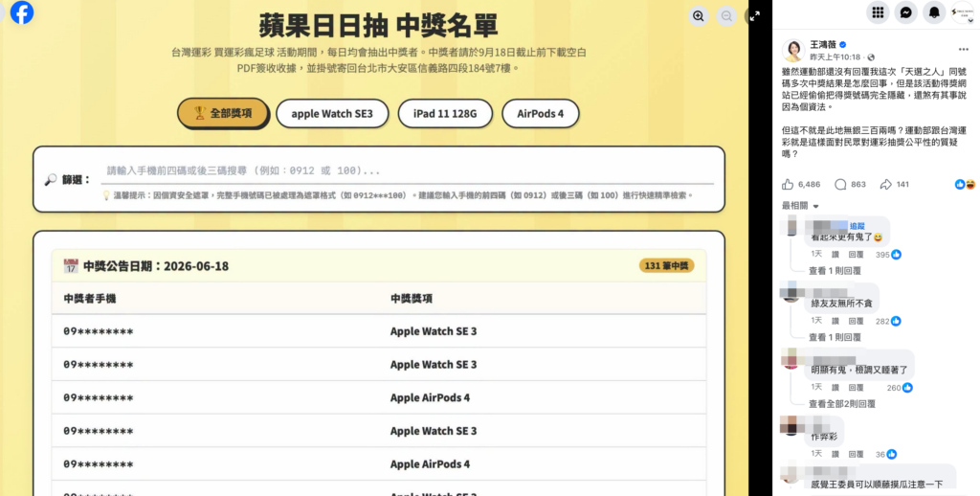The width and height of the screenshot is (980, 496).
Task: Select the 全部獎項 tab
Action: [222, 113]
